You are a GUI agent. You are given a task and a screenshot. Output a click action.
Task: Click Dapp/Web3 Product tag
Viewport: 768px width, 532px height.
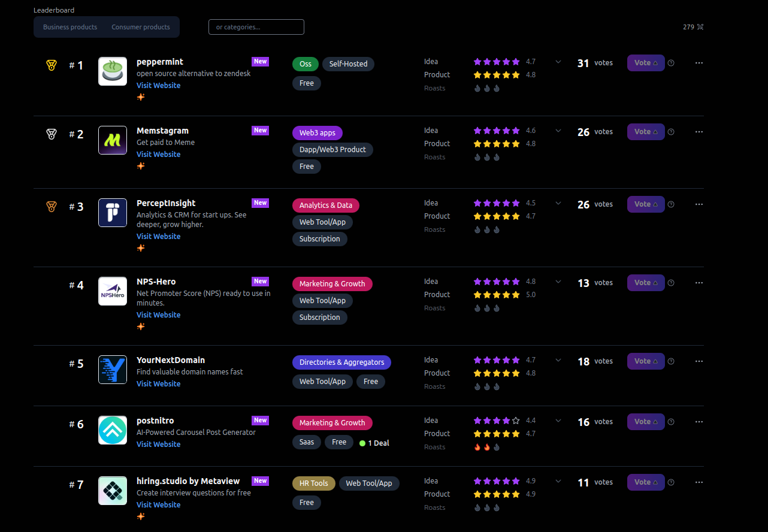pyautogui.click(x=332, y=150)
